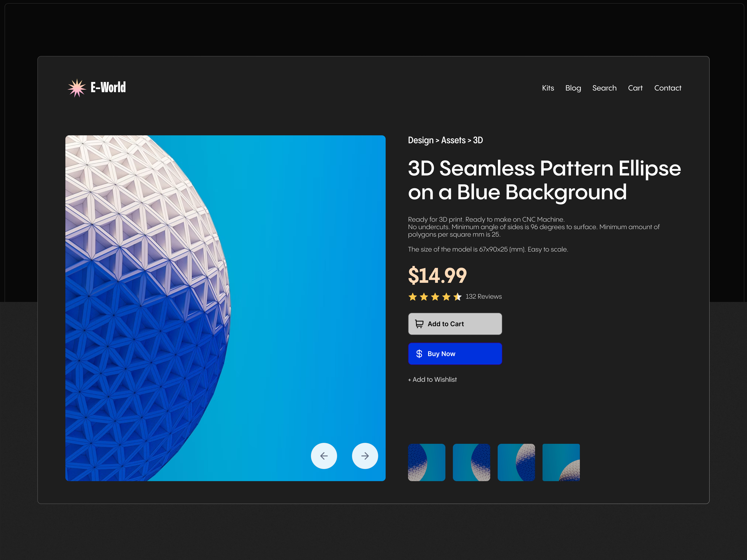Screen dimensions: 747x560
Task: Open the Kits navigation item
Action: point(548,88)
